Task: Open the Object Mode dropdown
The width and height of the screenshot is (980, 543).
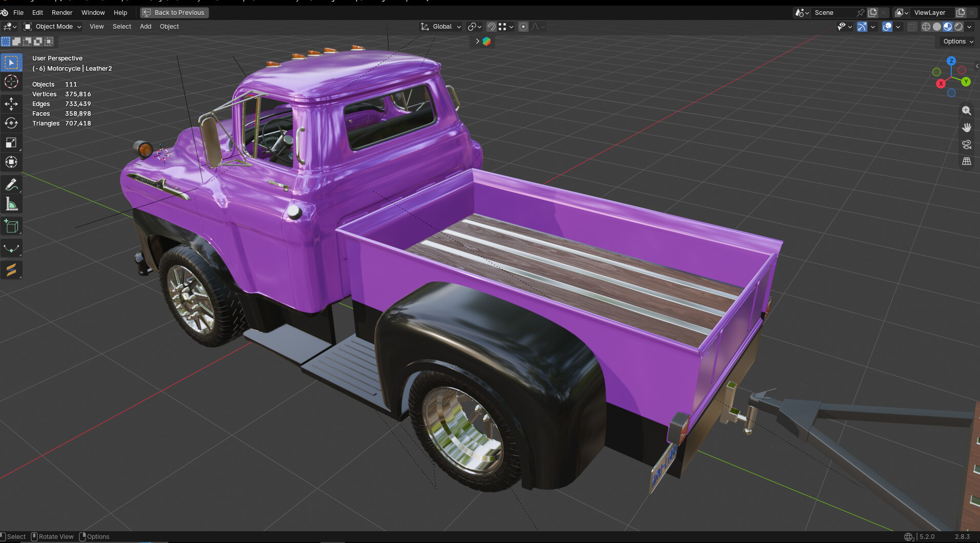Action: [x=52, y=27]
